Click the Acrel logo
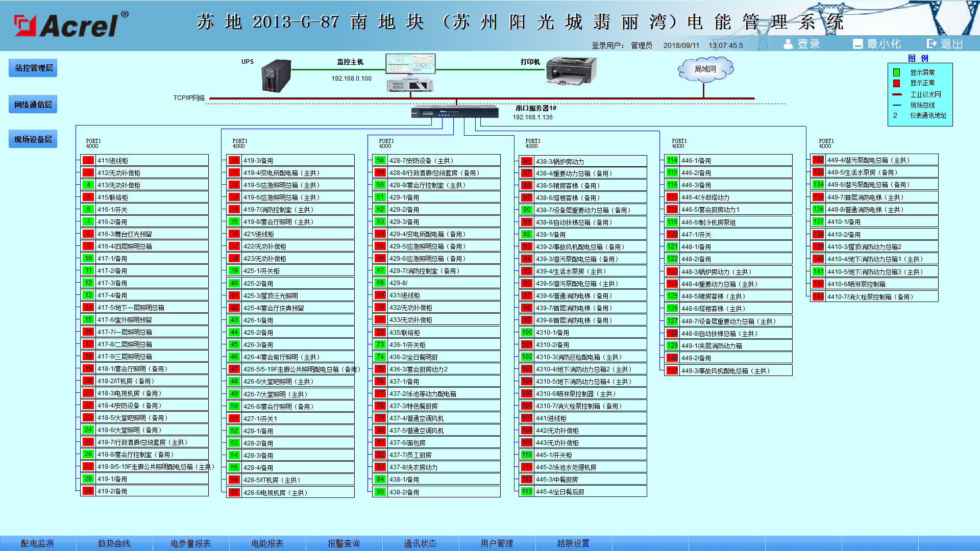The height and width of the screenshot is (551, 980). [x=71, y=24]
